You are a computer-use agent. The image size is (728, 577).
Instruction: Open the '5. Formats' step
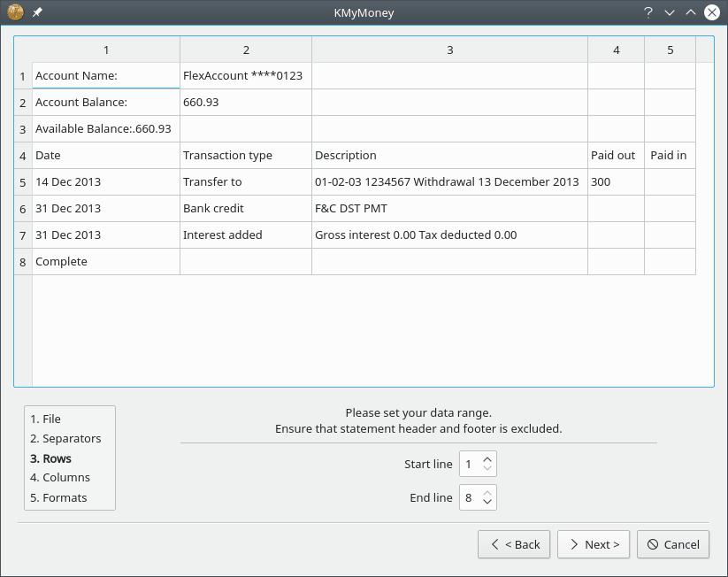(x=60, y=497)
